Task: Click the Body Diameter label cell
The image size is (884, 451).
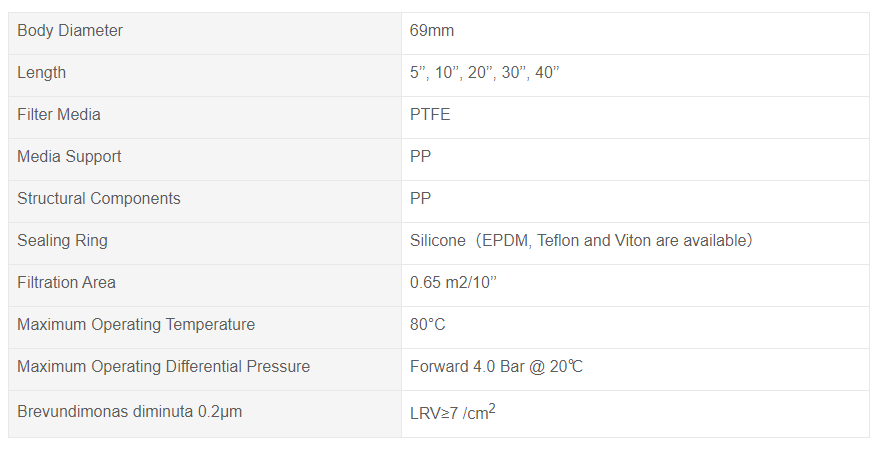Action: pos(70,31)
